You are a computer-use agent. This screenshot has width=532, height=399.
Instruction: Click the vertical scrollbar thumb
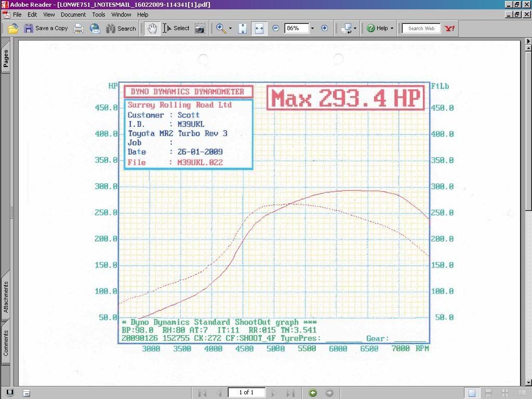pos(528,131)
